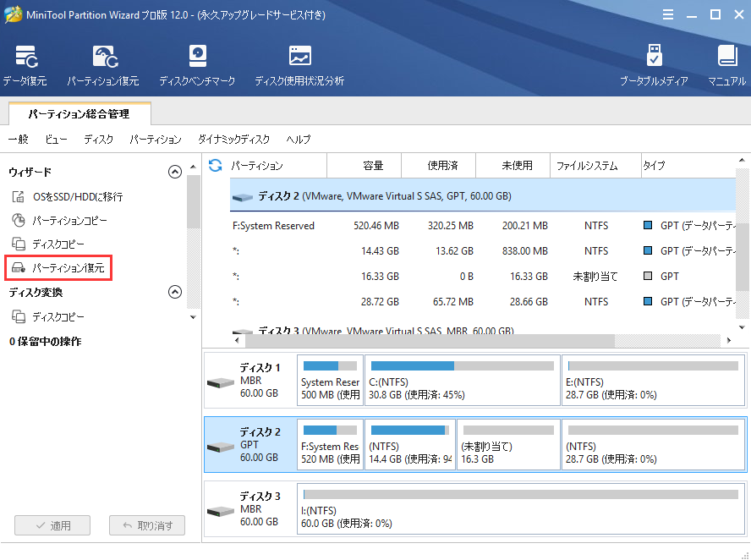Sort by the ファイルシステム column header
This screenshot has height=560, width=751.
[x=586, y=166]
